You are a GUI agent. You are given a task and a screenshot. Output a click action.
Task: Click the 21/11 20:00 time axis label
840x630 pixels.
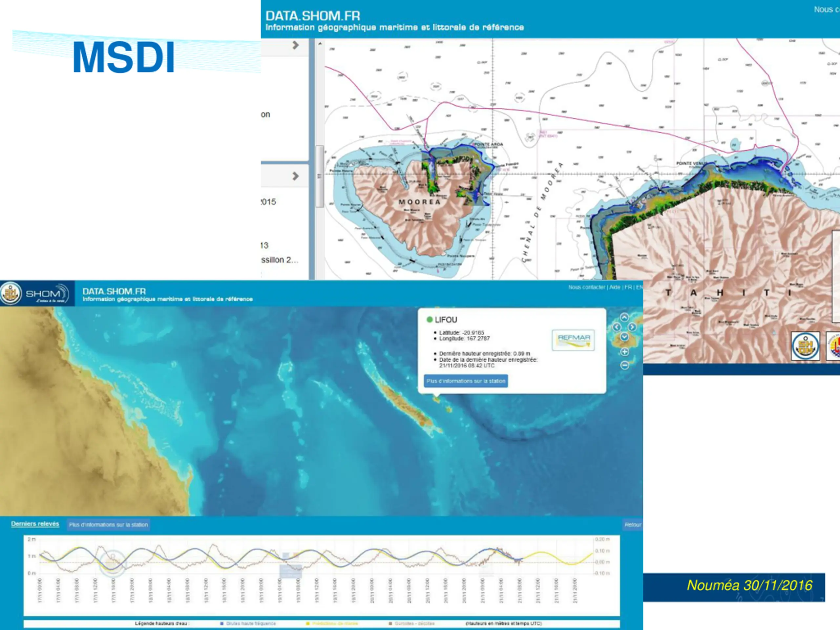click(x=575, y=591)
